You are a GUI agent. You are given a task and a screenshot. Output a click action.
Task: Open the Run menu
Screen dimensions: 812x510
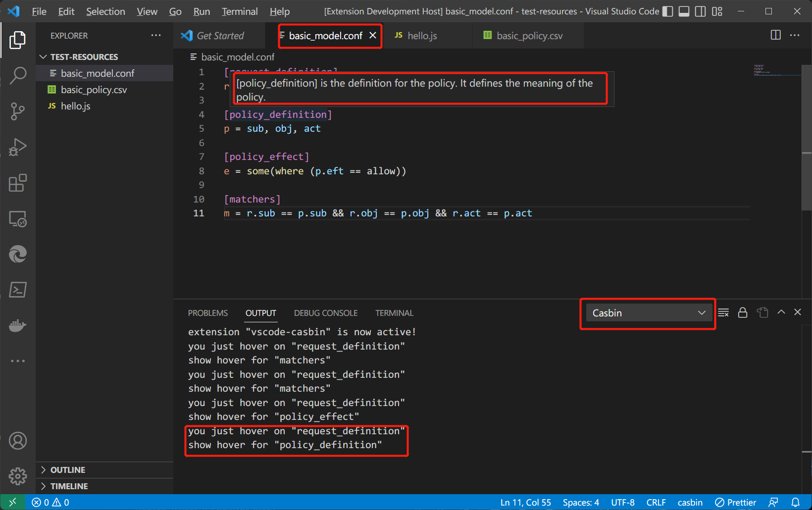pyautogui.click(x=202, y=11)
